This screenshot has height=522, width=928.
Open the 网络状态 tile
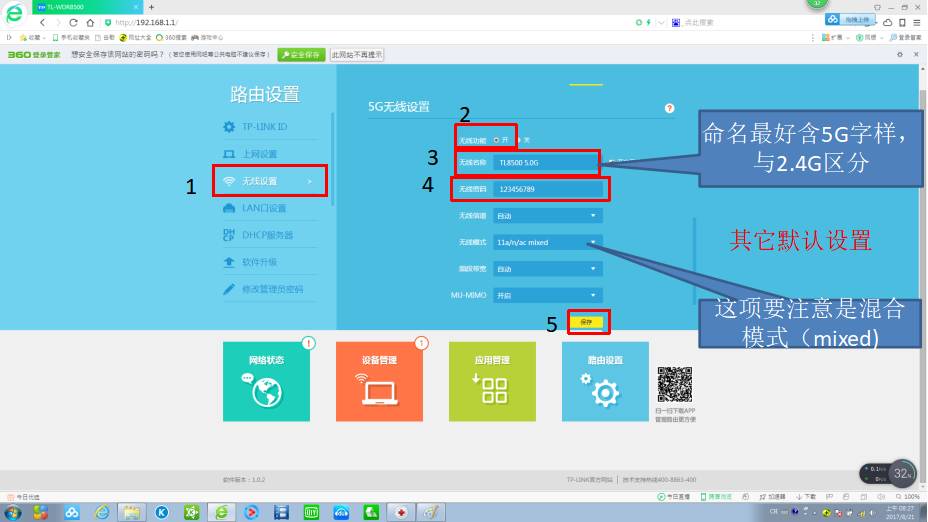pos(266,381)
